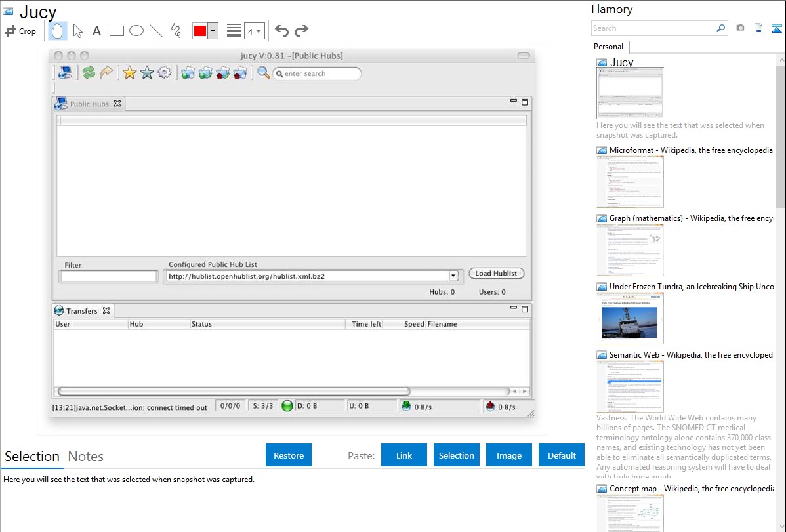Screen dimensions: 786x532
Task: Open the color picker dropdown arrow
Action: [213, 31]
